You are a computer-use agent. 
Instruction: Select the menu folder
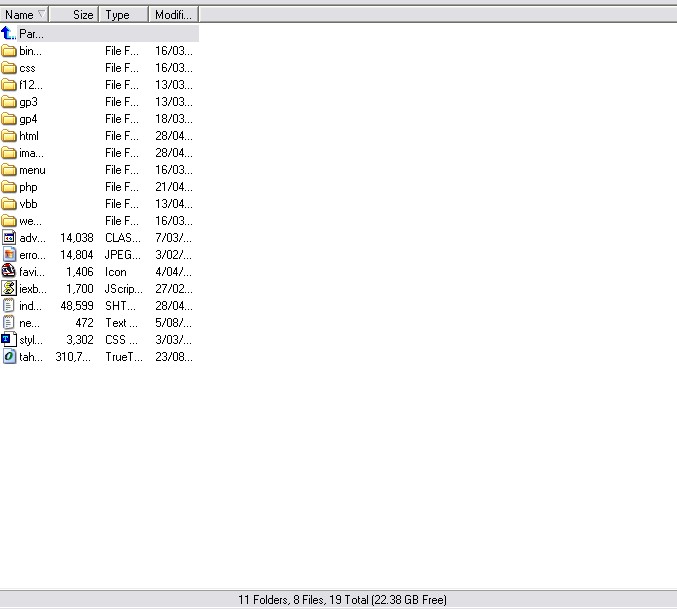click(32, 170)
